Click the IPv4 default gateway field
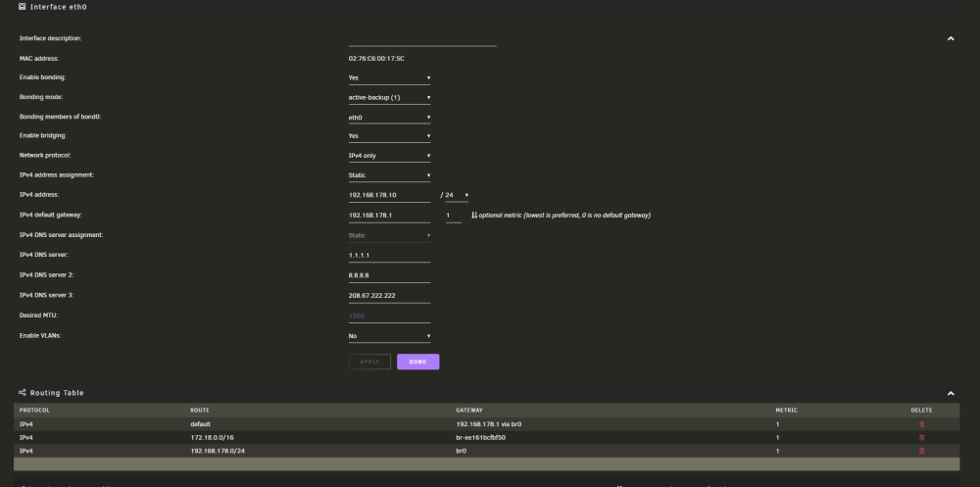Viewport: 980px width, 487px height. pyautogui.click(x=389, y=216)
